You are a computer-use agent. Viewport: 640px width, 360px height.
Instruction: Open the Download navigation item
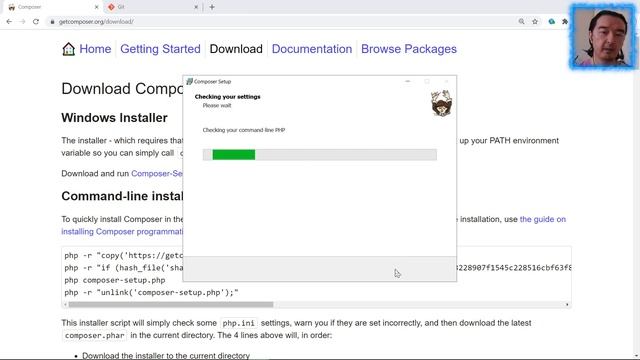pyautogui.click(x=236, y=49)
